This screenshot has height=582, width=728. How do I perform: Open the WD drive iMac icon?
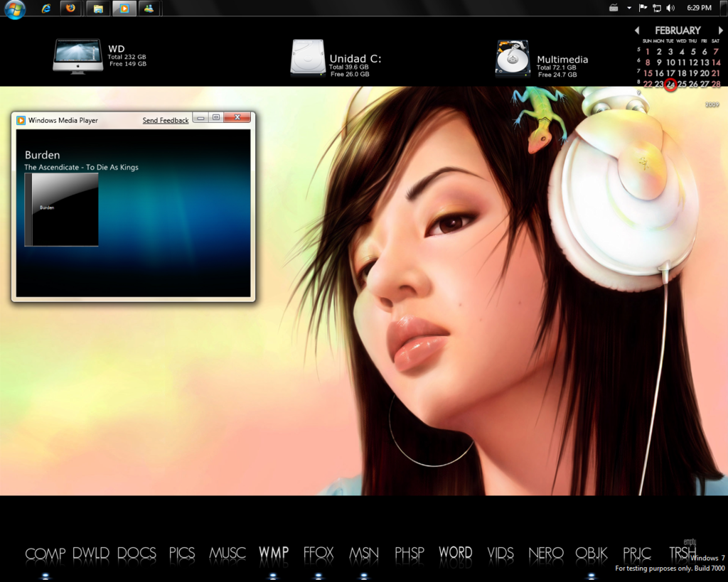(78, 57)
